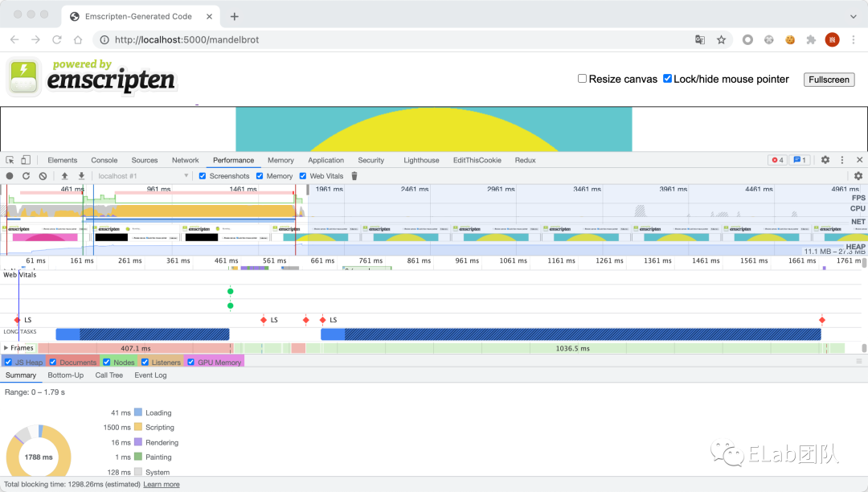This screenshot has width=868, height=492.
Task: Expand the Frames track
Action: [x=6, y=348]
